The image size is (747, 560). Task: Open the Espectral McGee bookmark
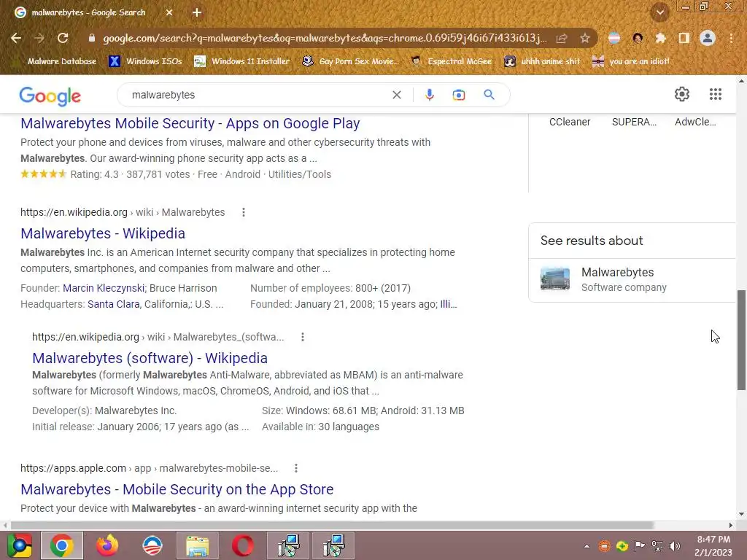pyautogui.click(x=452, y=61)
